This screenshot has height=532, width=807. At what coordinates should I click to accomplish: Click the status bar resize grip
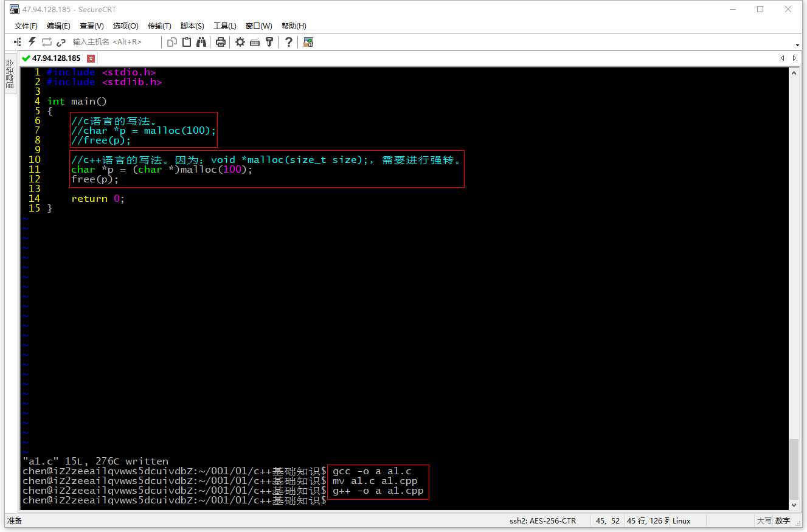[798, 523]
